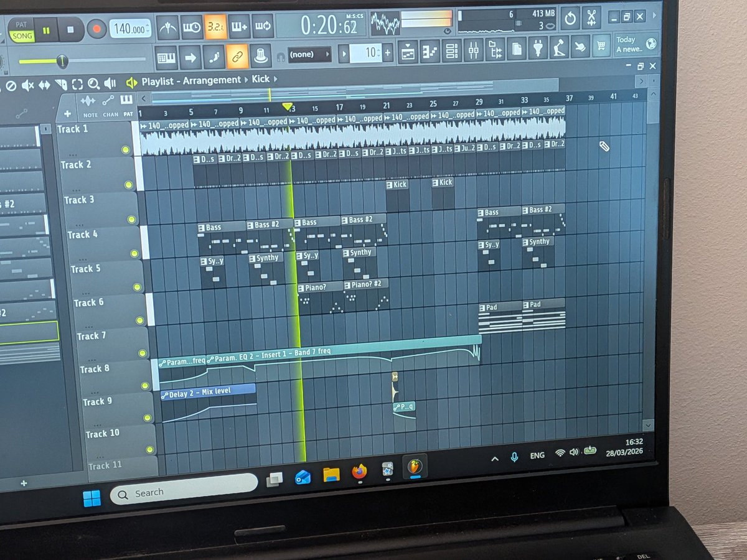Screen dimensions: 747x560
Task: Mute Track 5 with its green LED
Action: (138, 287)
